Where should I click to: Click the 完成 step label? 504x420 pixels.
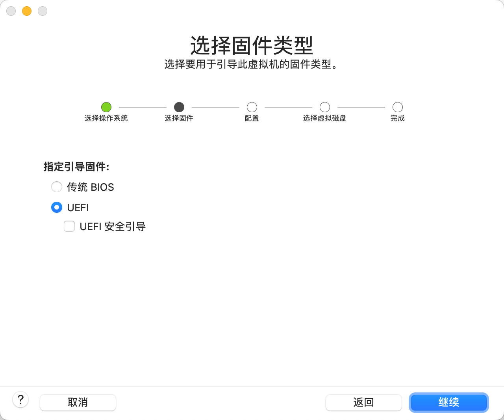click(x=398, y=118)
